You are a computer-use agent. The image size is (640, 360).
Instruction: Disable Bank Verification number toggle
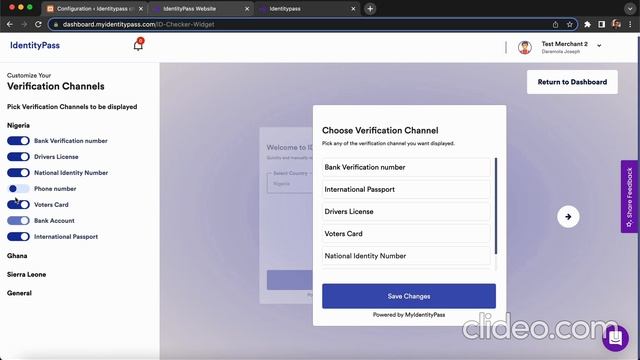[18, 141]
